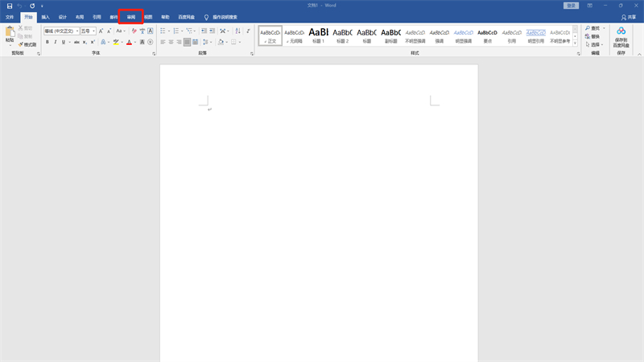Open the 审阅 (Review) ribbon tab

point(131,17)
